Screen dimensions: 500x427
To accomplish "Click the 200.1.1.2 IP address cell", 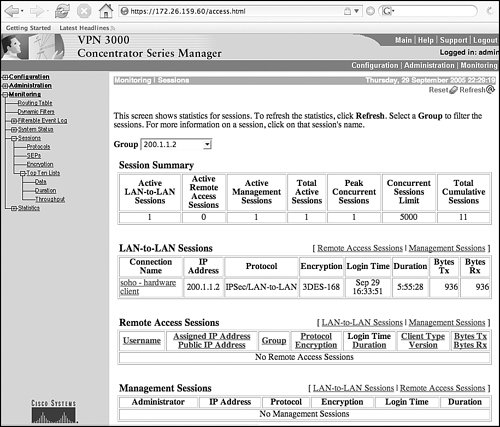I will 203,287.
